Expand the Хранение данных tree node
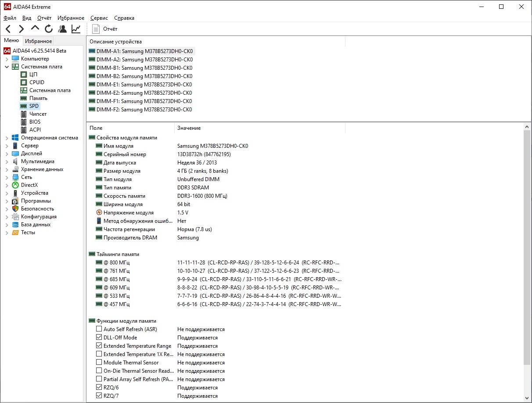 coord(7,169)
